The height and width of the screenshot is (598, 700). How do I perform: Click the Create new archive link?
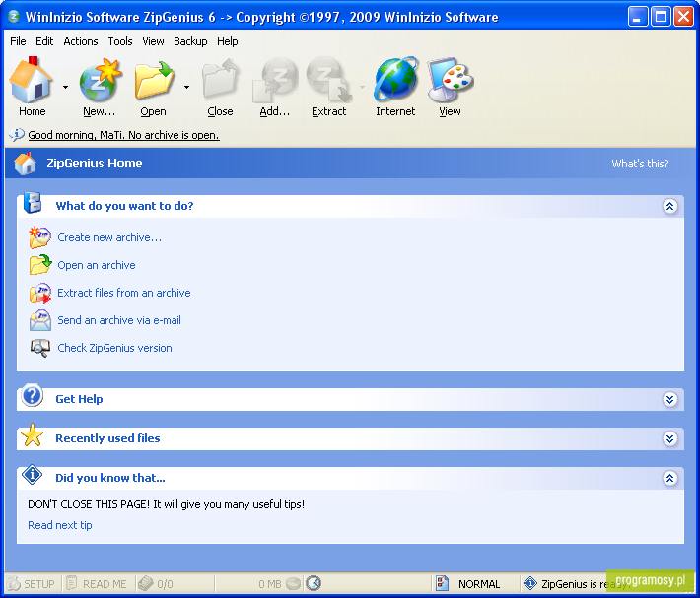pyautogui.click(x=109, y=237)
